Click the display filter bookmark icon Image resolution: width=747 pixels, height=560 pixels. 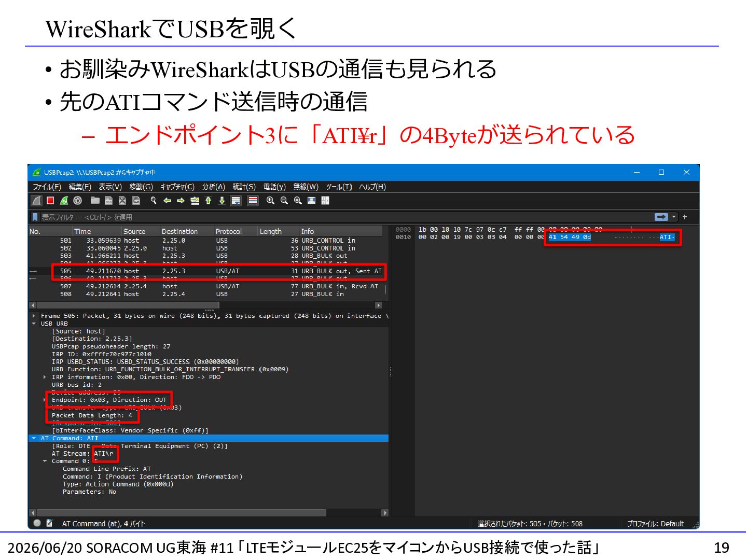pyautogui.click(x=35, y=217)
